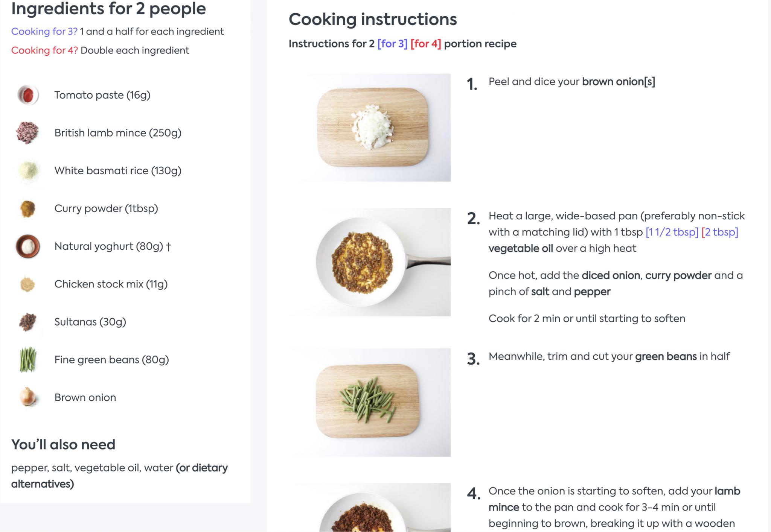
Task: Click the 'Cooking for 3?' text
Action: 44,32
